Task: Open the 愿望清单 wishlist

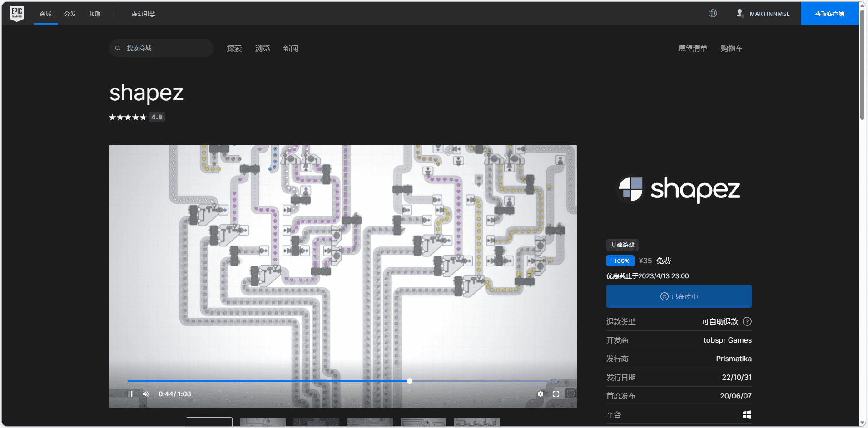Action: pyautogui.click(x=693, y=49)
